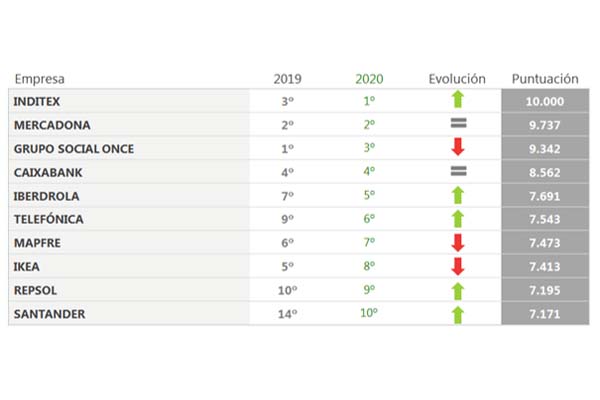Click the 10.000 score cell
Image resolution: width=600 pixels, height=400 pixels.
(544, 101)
